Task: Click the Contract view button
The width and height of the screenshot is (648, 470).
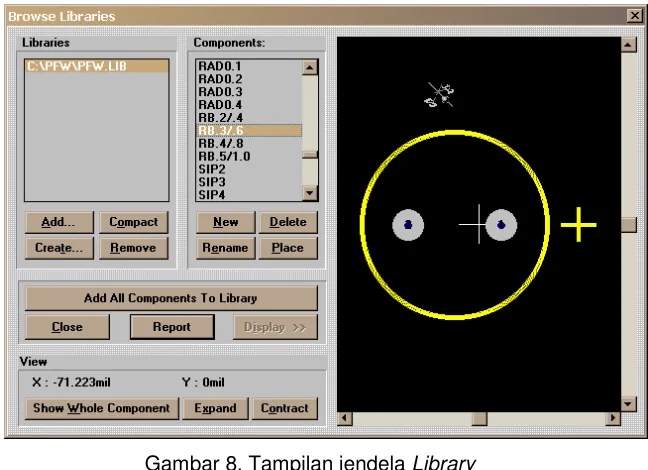Action: click(x=285, y=408)
